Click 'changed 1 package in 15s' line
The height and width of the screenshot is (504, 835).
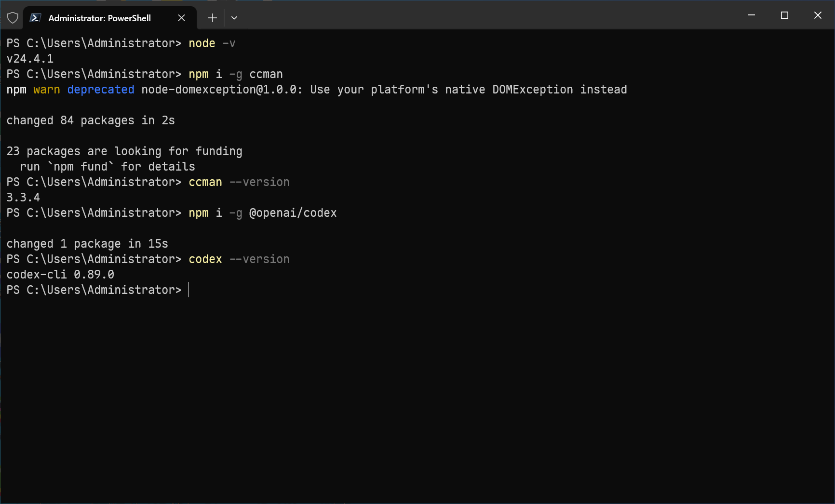pos(87,244)
